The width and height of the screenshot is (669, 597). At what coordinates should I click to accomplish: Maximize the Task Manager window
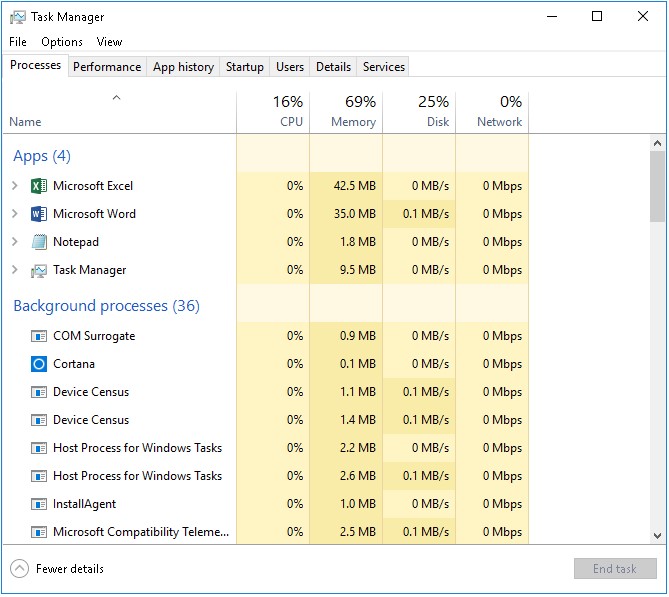coord(597,17)
